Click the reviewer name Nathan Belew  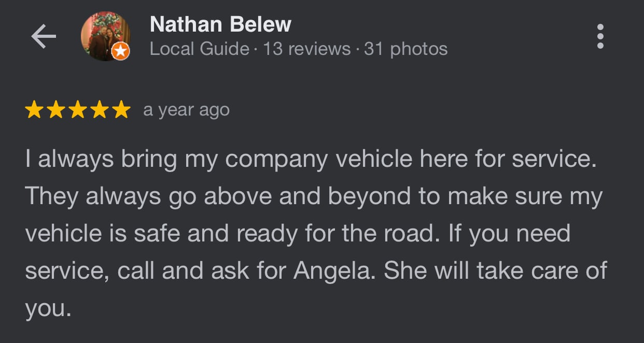(220, 24)
